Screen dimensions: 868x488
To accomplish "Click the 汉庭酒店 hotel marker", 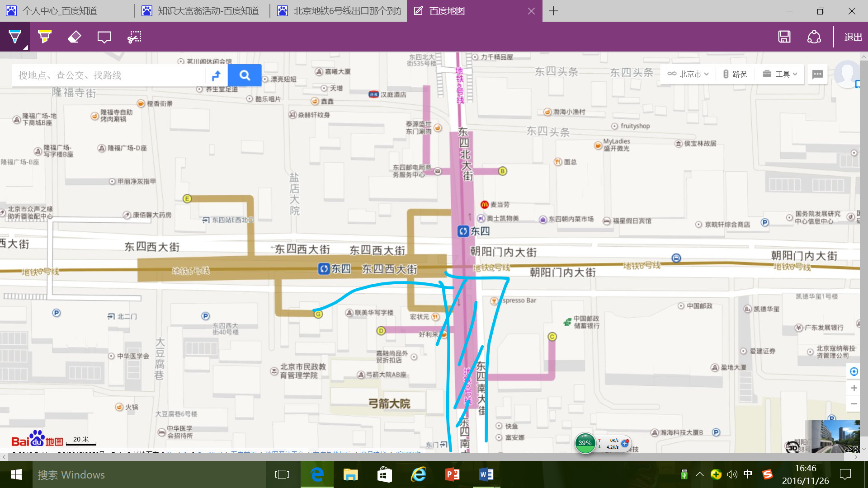I will [373, 94].
